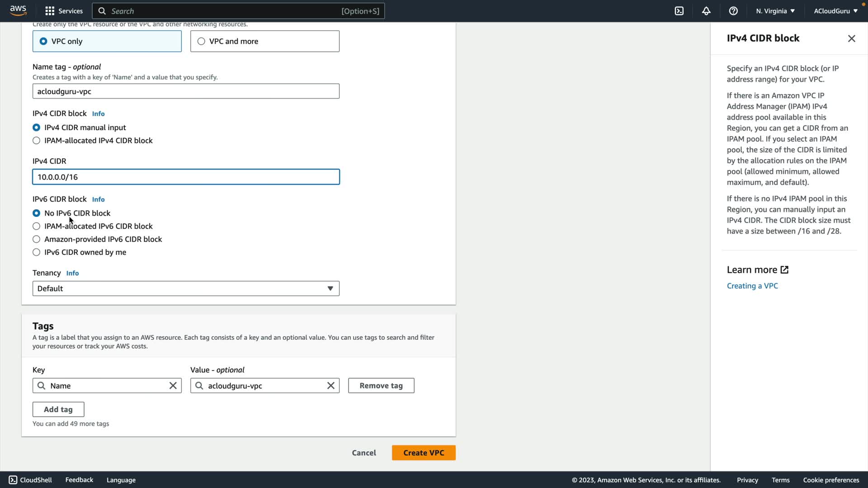The height and width of the screenshot is (488, 868).
Task: Clear the Name key field with X
Action: click(x=173, y=385)
